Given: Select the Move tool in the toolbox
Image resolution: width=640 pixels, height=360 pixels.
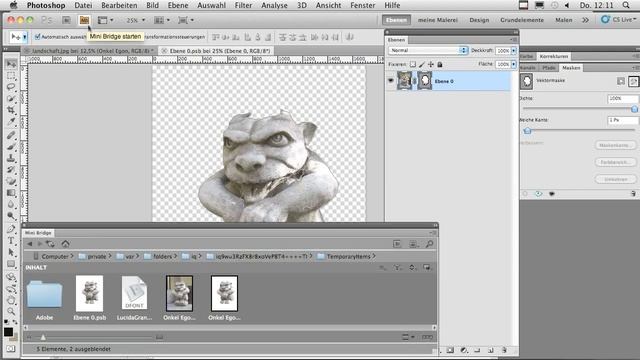Looking at the screenshot, I should 11,64.
